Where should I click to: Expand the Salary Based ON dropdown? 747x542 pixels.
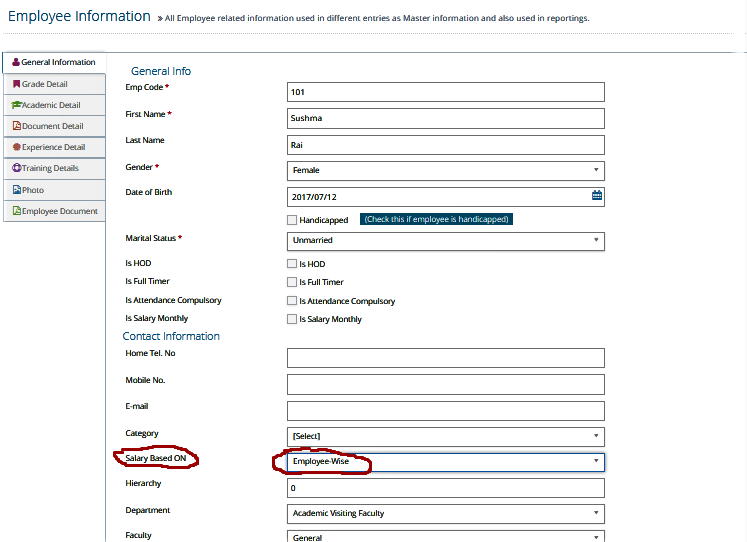[446, 462]
